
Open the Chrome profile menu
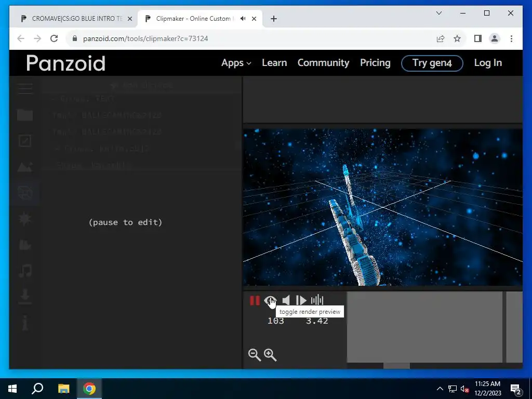[495, 38]
